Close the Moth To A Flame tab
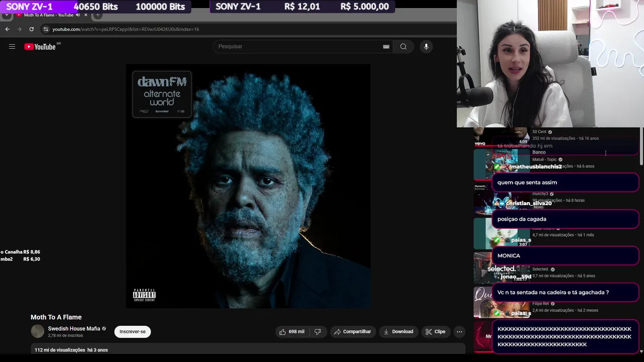Screen dimensions: 644x362 (86, 15)
